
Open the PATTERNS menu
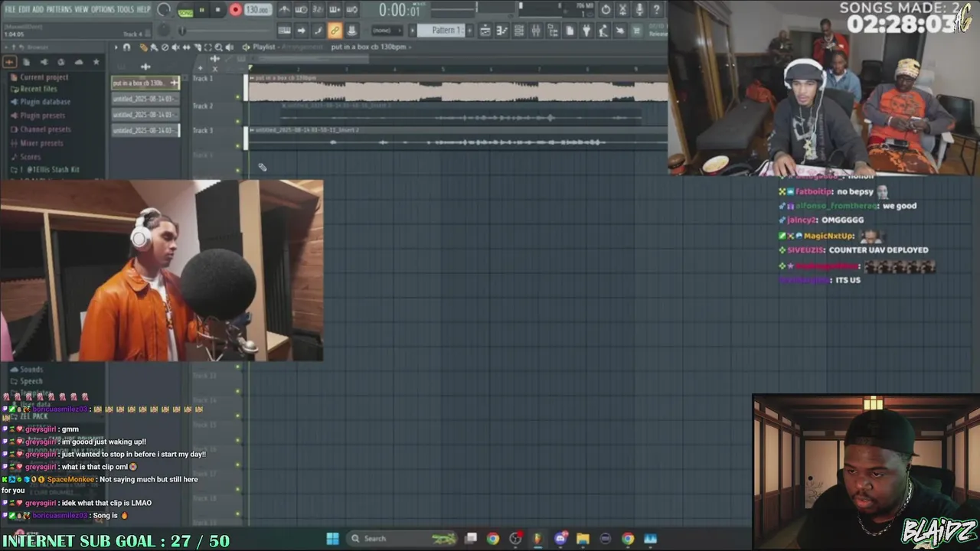(59, 10)
